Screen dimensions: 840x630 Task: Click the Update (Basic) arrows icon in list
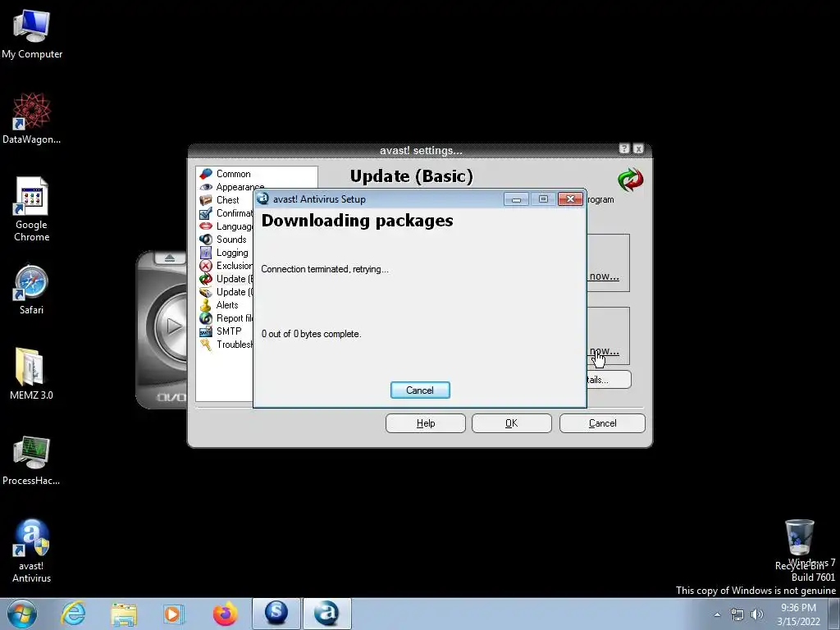tap(206, 279)
